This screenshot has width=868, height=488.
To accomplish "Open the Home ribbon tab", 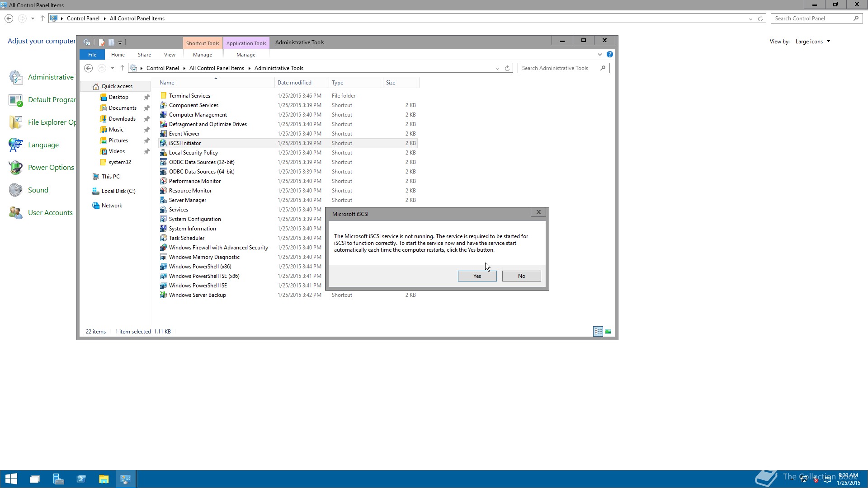I will click(118, 55).
